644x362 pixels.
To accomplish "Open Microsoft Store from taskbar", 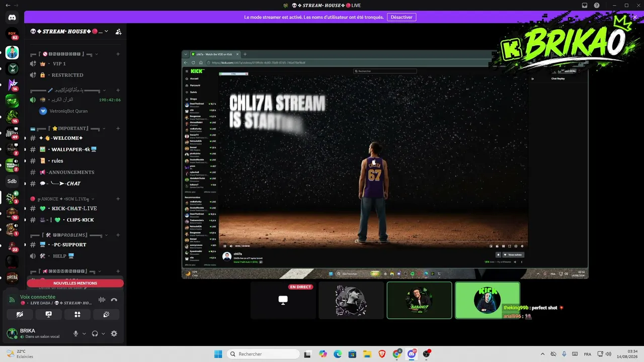I will click(352, 354).
